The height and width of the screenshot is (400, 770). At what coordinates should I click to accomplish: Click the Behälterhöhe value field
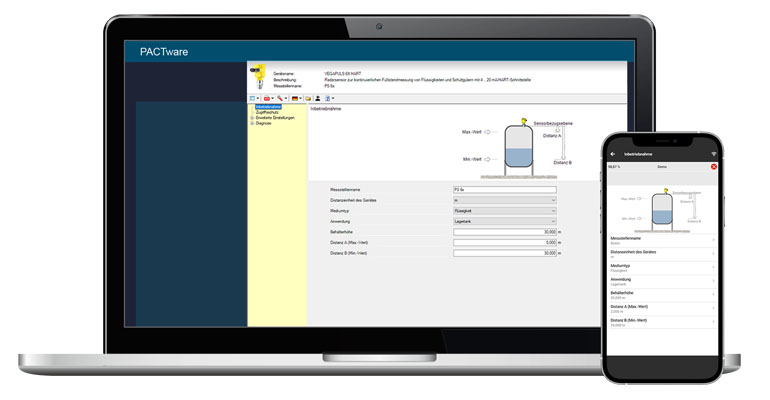click(x=504, y=232)
